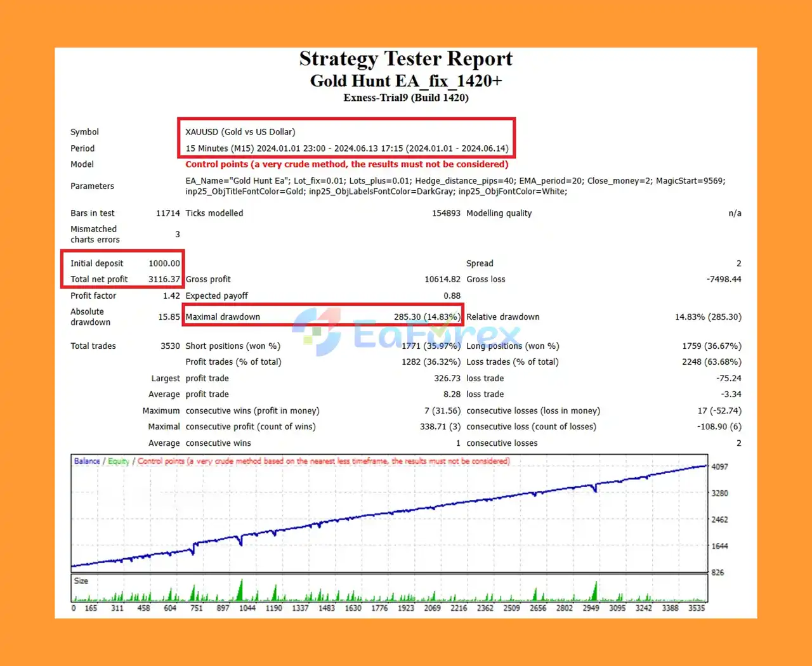Click the Initial deposit value 1000.00
This screenshot has width=812, height=666.
coord(164,263)
